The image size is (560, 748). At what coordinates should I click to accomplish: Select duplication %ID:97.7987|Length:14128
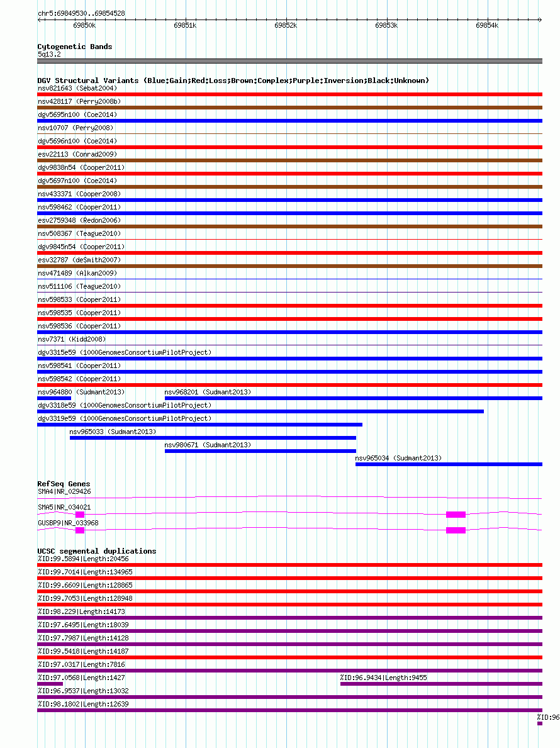pyautogui.click(x=83, y=639)
